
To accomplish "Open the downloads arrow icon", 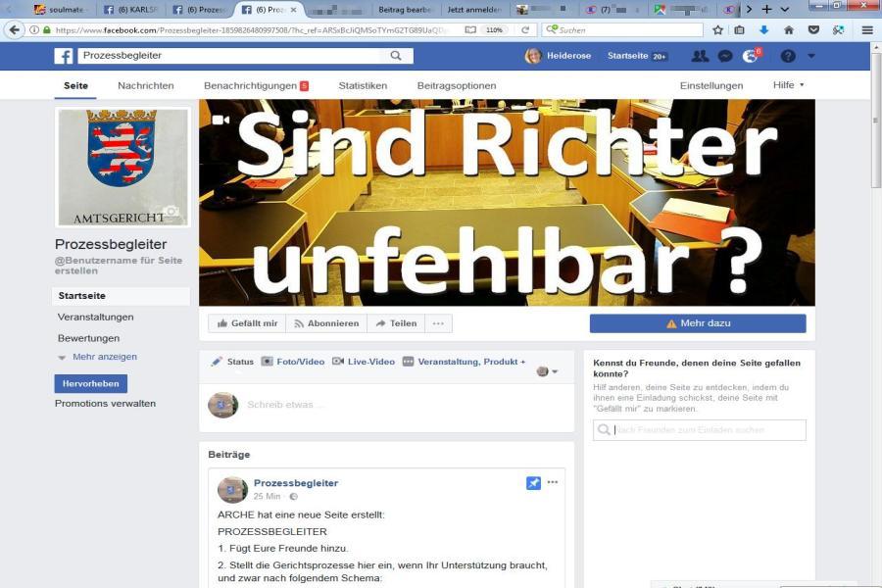I will point(763,29).
